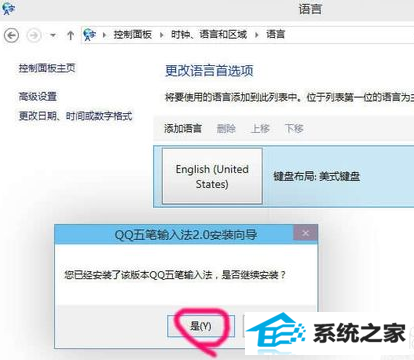
Task: Click 上移 toolbar command
Action: 260,128
